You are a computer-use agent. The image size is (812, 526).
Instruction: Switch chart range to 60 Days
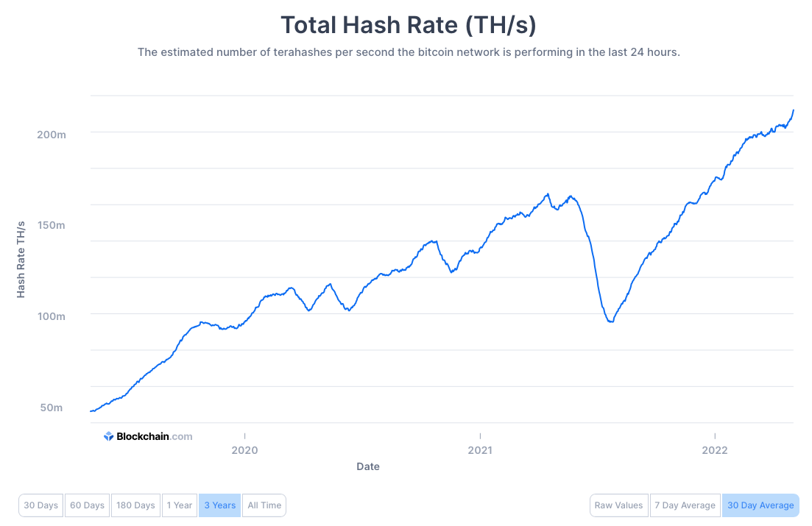[x=86, y=505]
